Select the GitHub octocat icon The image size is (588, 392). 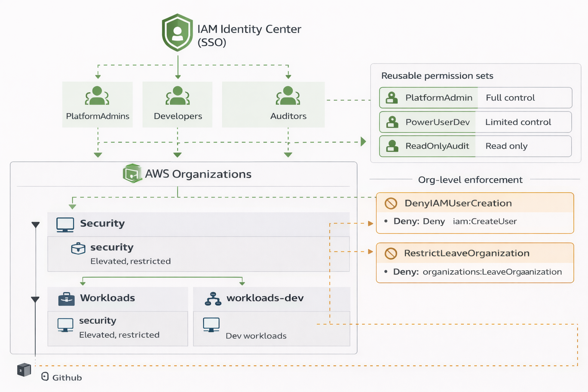[24, 370]
